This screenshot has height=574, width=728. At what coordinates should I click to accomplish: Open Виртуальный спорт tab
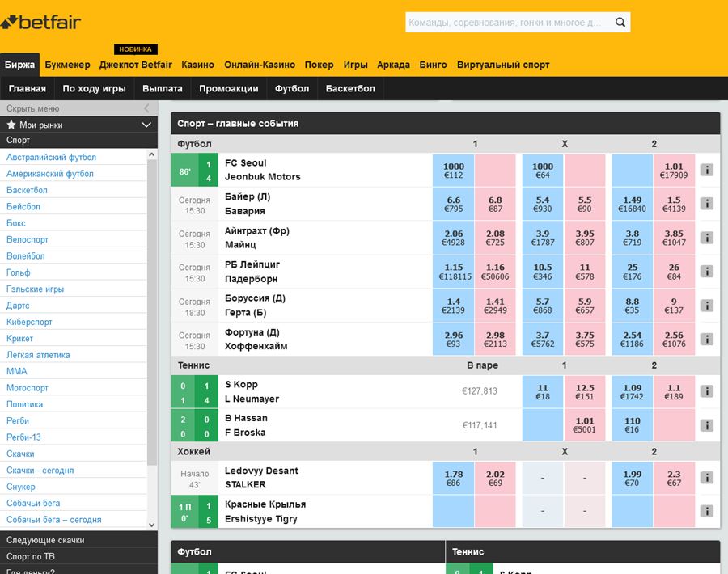pos(503,65)
